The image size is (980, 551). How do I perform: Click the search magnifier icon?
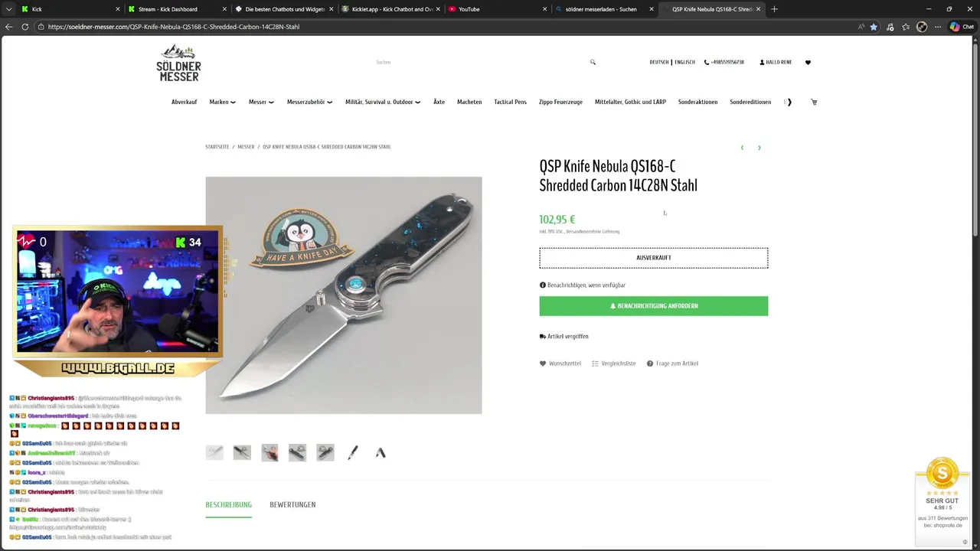click(593, 62)
